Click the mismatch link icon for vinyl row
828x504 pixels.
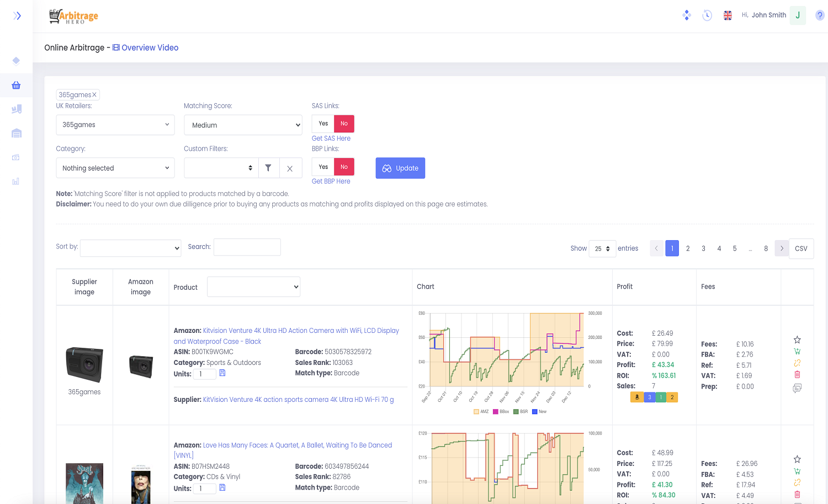click(797, 482)
